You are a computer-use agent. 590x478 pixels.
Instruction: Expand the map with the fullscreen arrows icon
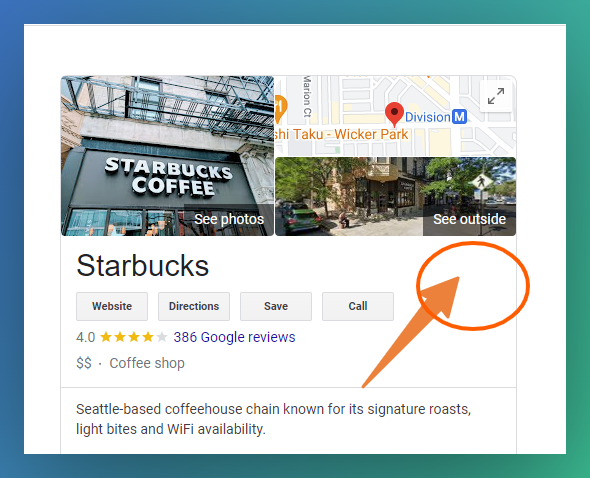[496, 96]
